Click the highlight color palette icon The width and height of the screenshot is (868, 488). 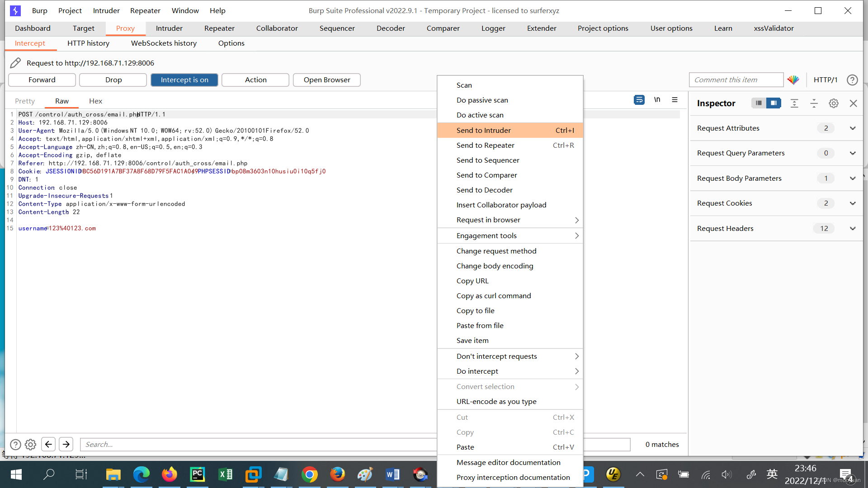793,80
